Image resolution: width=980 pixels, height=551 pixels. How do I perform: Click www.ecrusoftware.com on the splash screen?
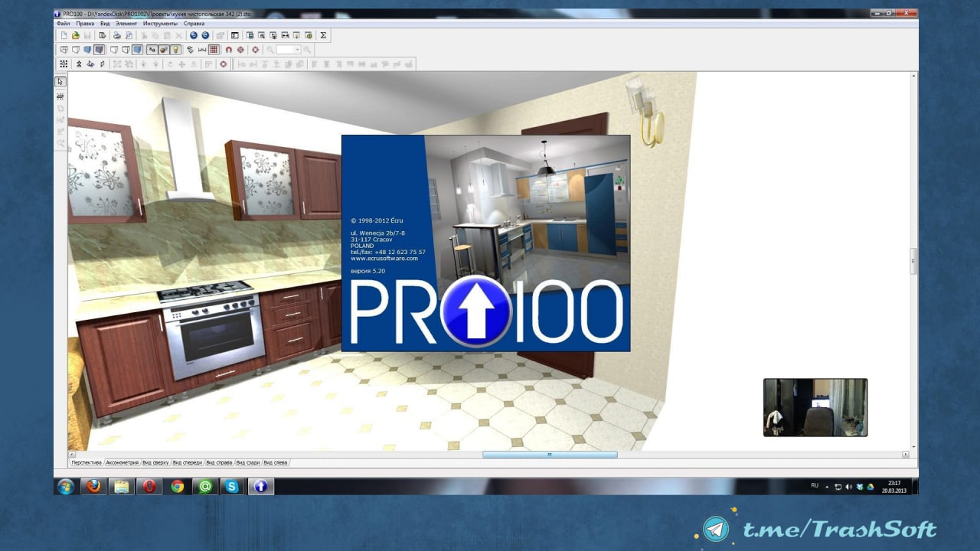pos(384,259)
